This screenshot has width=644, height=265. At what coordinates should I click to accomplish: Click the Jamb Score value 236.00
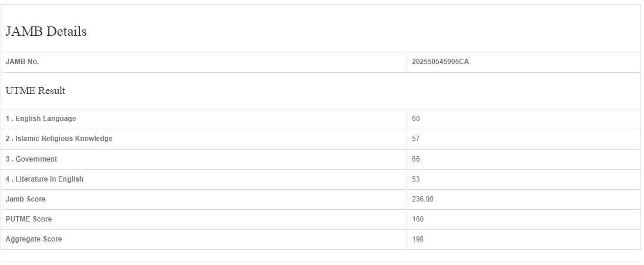point(422,199)
